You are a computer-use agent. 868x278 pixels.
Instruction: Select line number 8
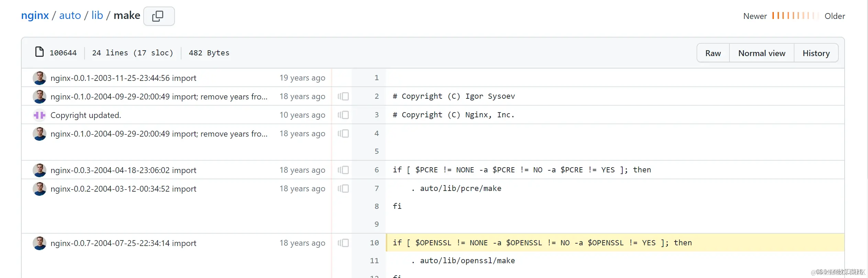(x=377, y=206)
